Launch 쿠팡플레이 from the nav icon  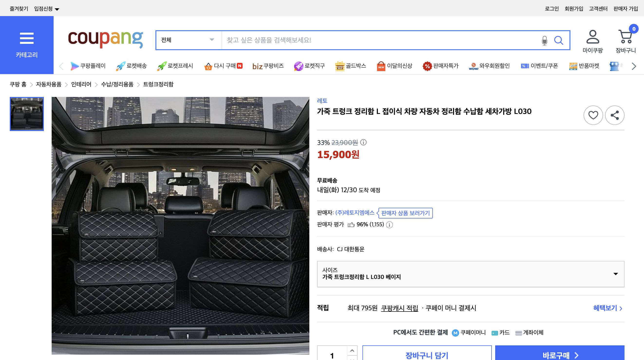(x=75, y=66)
